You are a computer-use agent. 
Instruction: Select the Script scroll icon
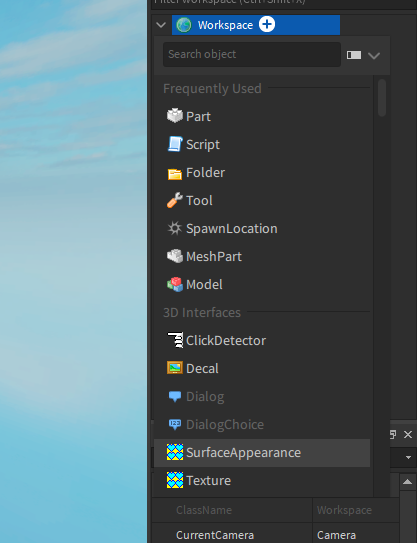[175, 144]
